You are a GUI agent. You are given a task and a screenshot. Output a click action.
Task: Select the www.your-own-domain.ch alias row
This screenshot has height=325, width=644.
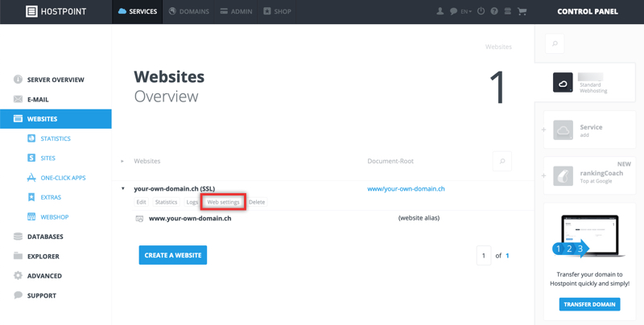(x=323, y=218)
